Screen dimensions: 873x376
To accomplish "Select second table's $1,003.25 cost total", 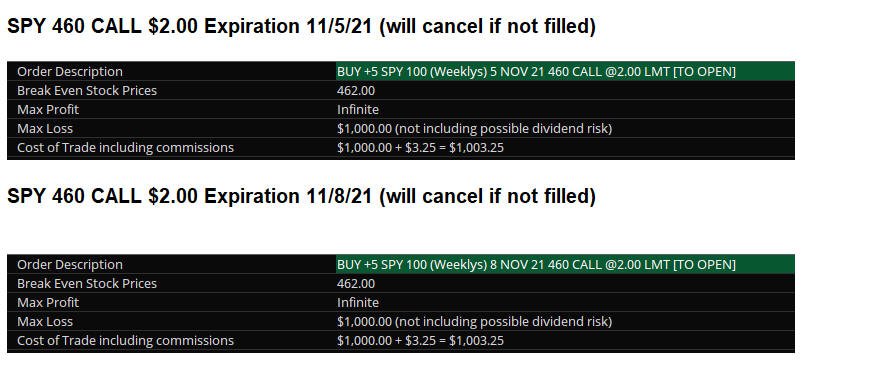I will pos(476,340).
